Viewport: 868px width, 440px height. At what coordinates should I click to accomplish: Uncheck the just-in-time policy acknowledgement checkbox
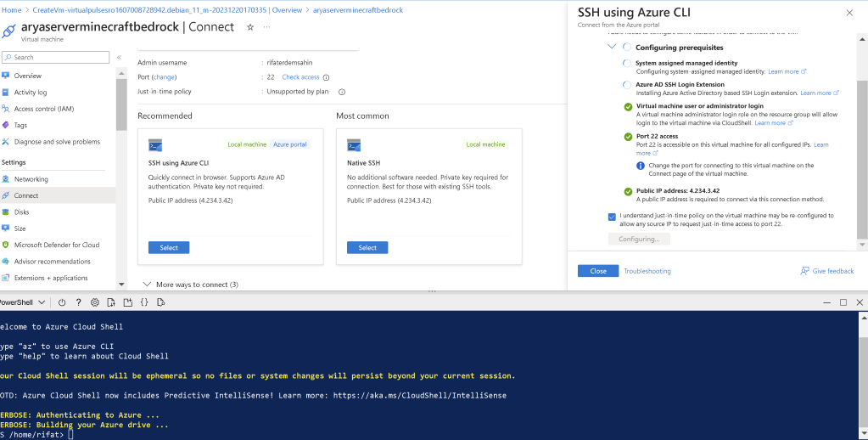pyautogui.click(x=612, y=217)
